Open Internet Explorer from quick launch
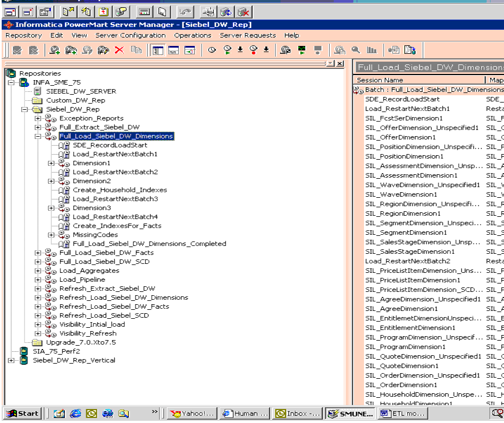 75,413
